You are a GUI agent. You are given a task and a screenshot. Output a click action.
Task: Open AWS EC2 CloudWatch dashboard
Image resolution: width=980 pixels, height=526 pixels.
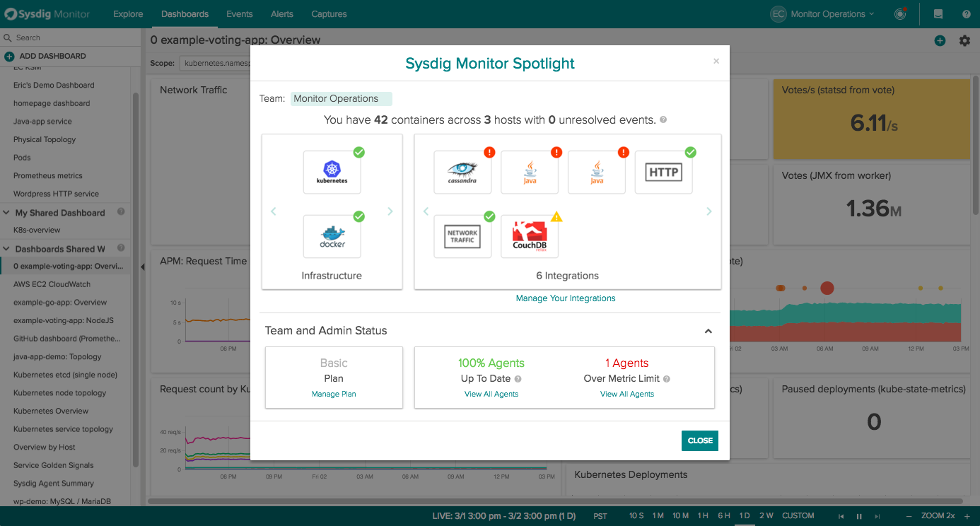click(x=52, y=284)
